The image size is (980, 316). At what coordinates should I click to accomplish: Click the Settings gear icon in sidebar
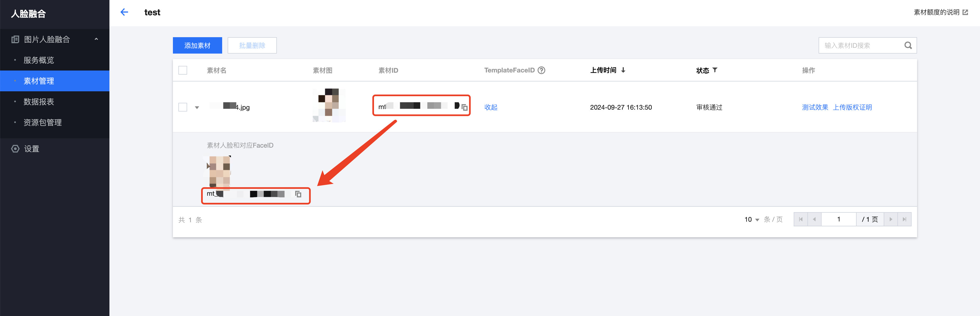tap(15, 149)
